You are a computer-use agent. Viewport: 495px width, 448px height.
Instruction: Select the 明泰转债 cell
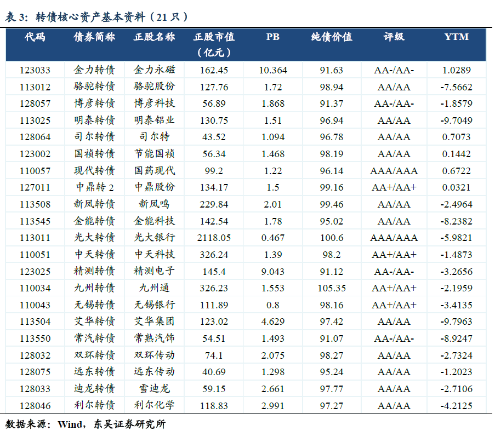[94, 120]
